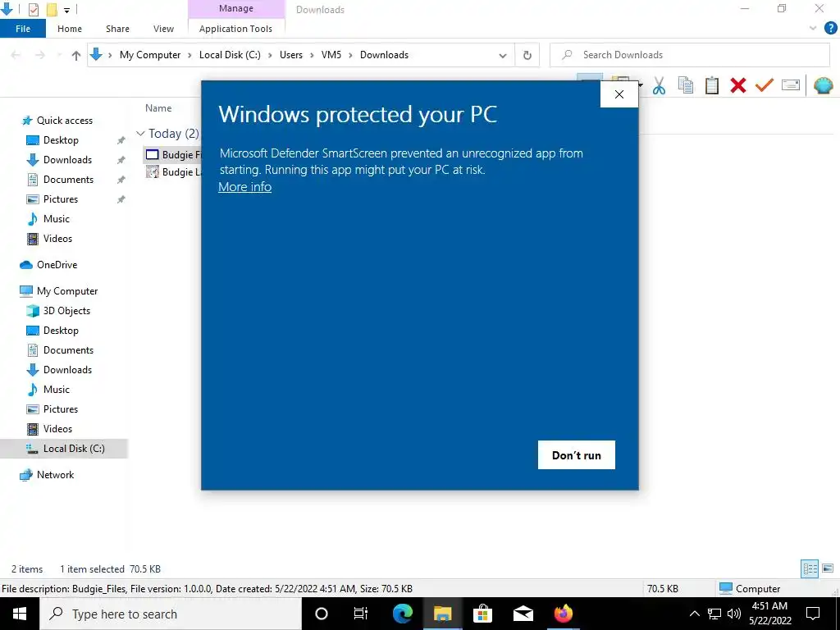
Task: Click the Name column header
Action: pos(158,108)
